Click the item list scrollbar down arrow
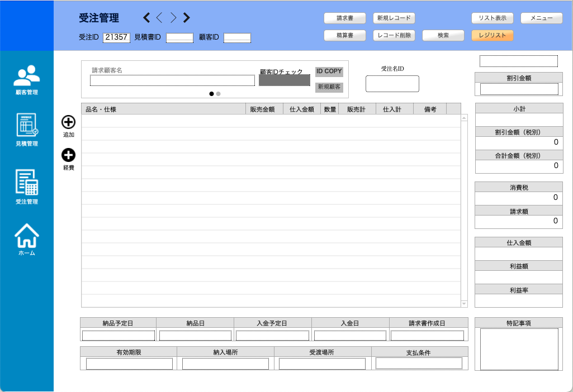 (x=464, y=304)
